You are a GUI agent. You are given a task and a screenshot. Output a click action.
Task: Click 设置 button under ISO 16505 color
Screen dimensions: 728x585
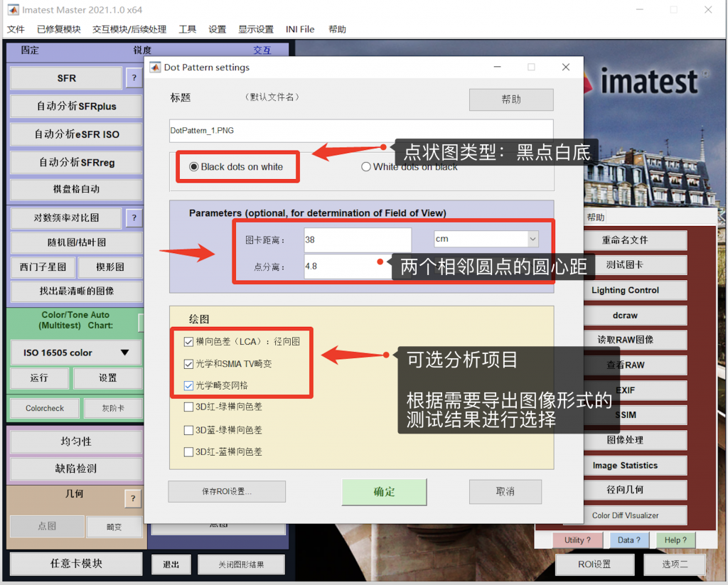click(108, 378)
